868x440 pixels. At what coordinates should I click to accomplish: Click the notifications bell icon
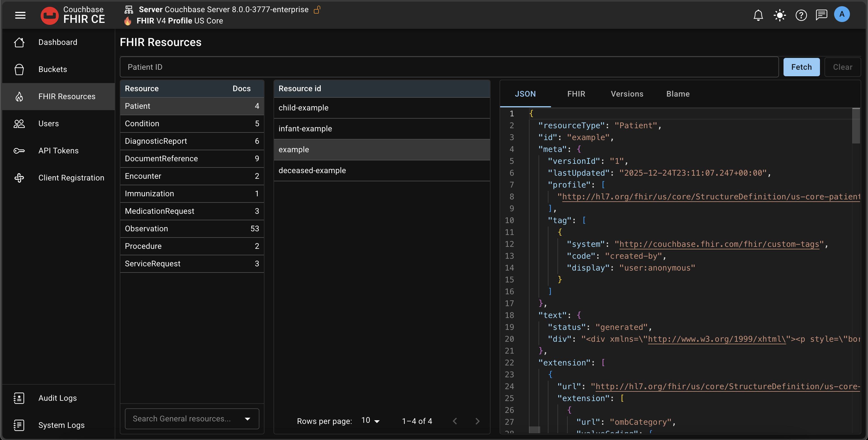tap(758, 15)
